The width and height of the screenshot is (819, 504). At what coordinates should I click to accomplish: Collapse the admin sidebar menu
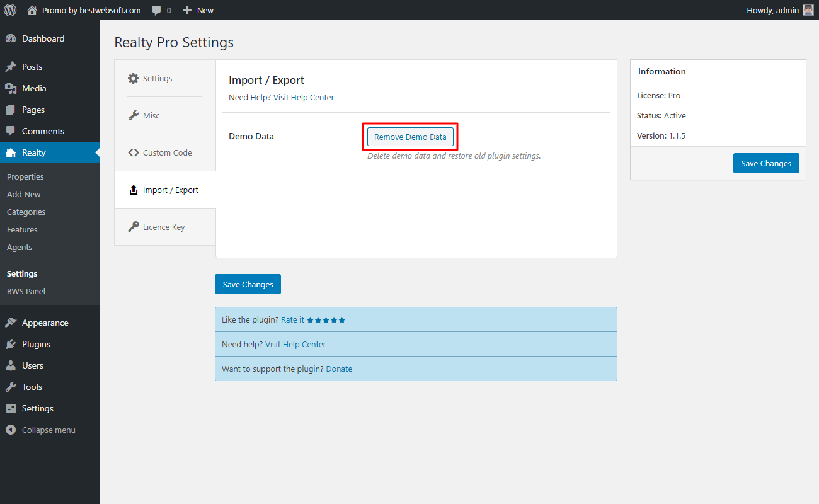click(50, 430)
